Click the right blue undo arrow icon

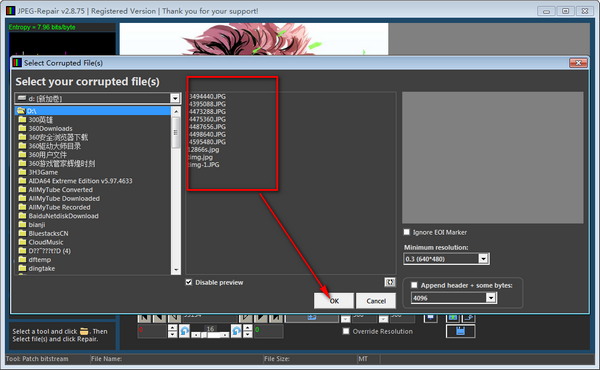click(x=236, y=331)
